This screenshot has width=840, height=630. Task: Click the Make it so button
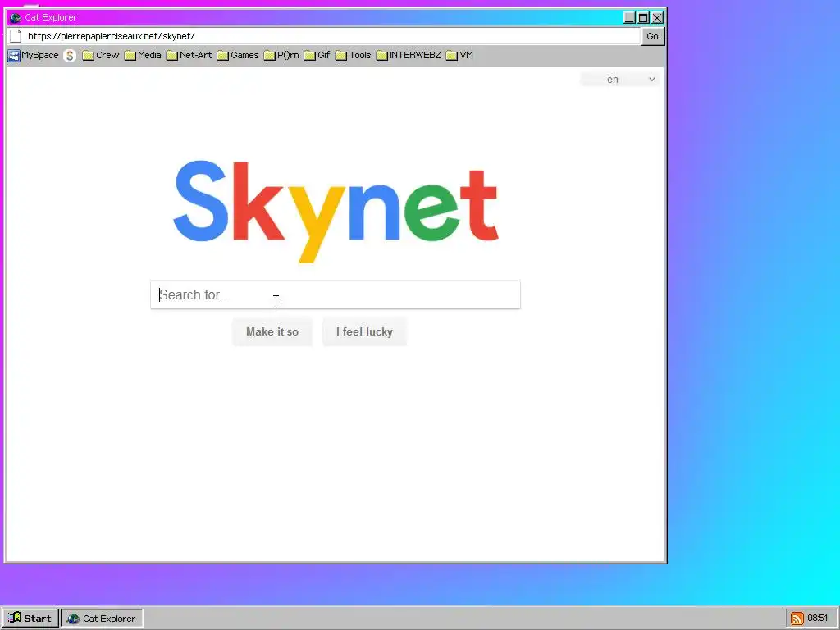(x=272, y=331)
